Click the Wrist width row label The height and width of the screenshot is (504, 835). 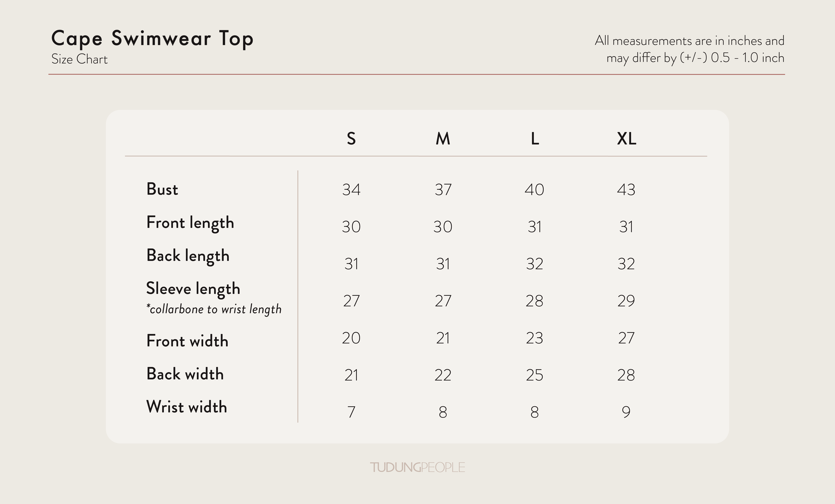pyautogui.click(x=187, y=407)
